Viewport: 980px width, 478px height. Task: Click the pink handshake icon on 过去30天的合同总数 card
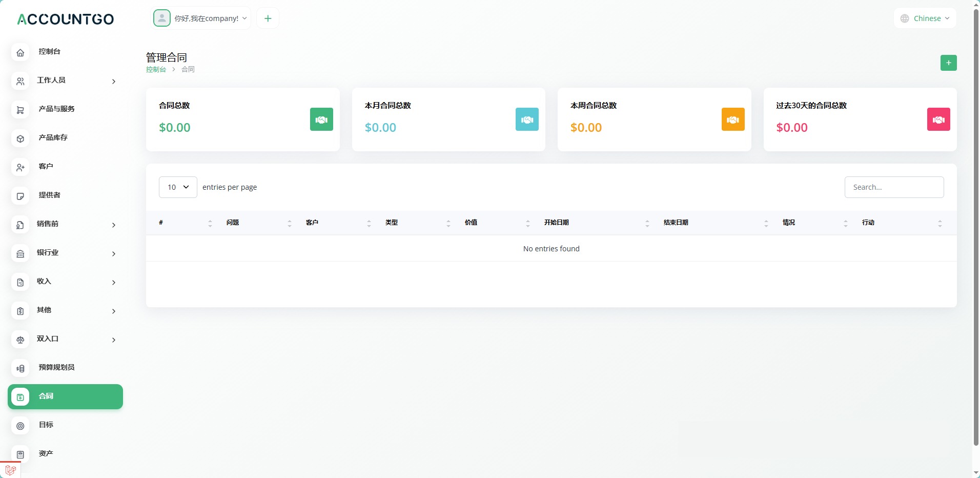pos(938,120)
